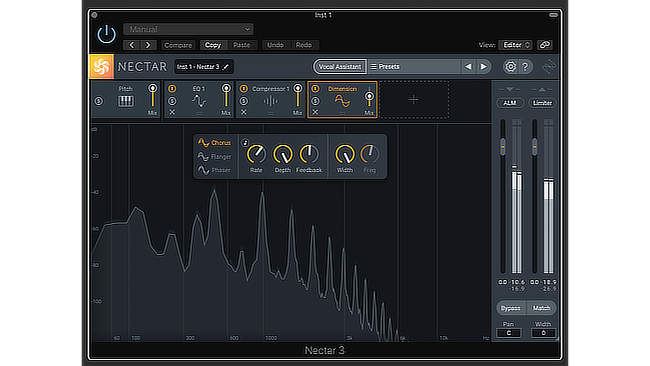Expand output meter triangle above Limiter

542,89
